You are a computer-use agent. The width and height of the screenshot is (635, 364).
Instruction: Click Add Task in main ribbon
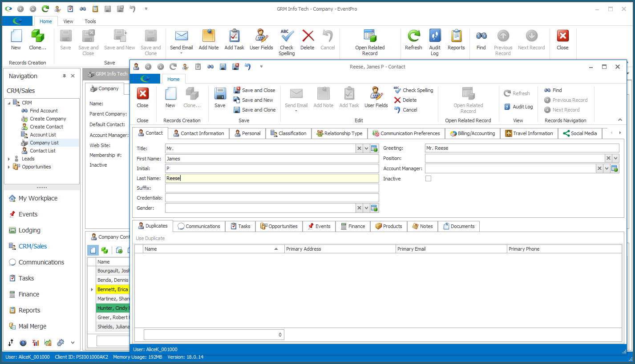[234, 40]
